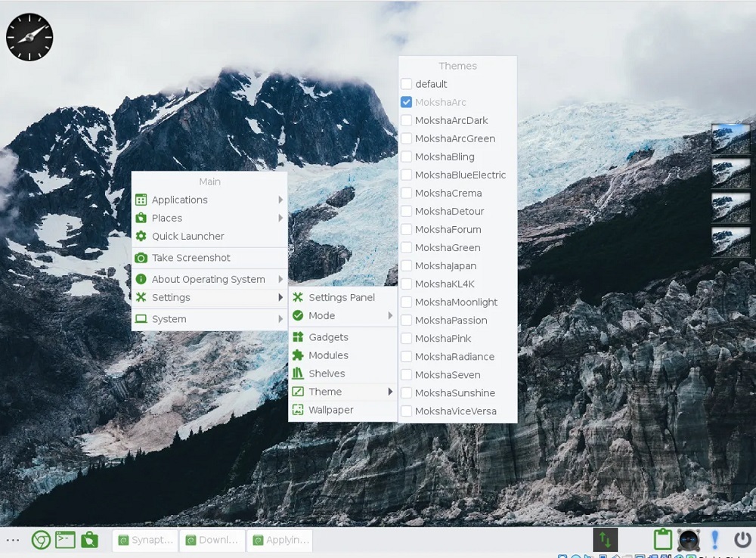The height and width of the screenshot is (558, 756).
Task: Click the power button icon in shelf
Action: [742, 540]
